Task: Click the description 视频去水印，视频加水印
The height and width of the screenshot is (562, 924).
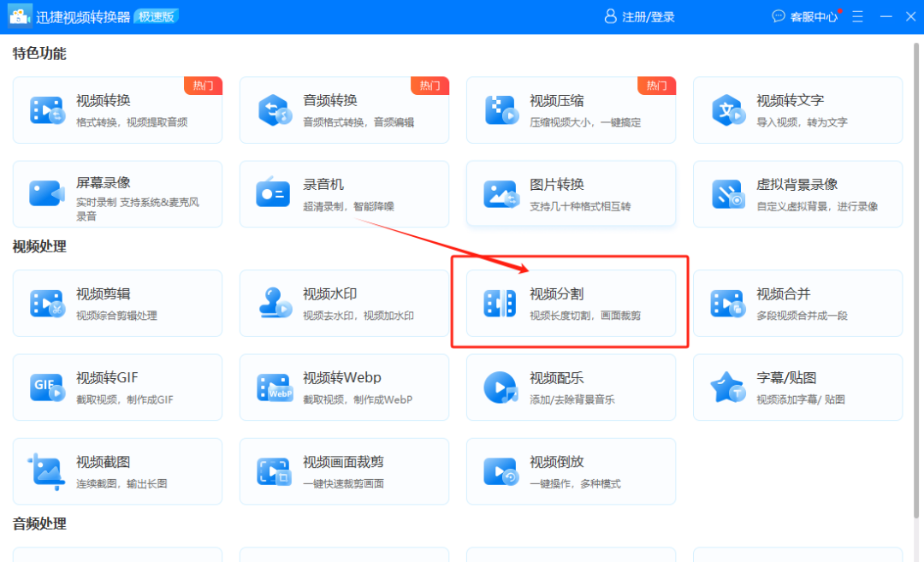Action: click(358, 316)
